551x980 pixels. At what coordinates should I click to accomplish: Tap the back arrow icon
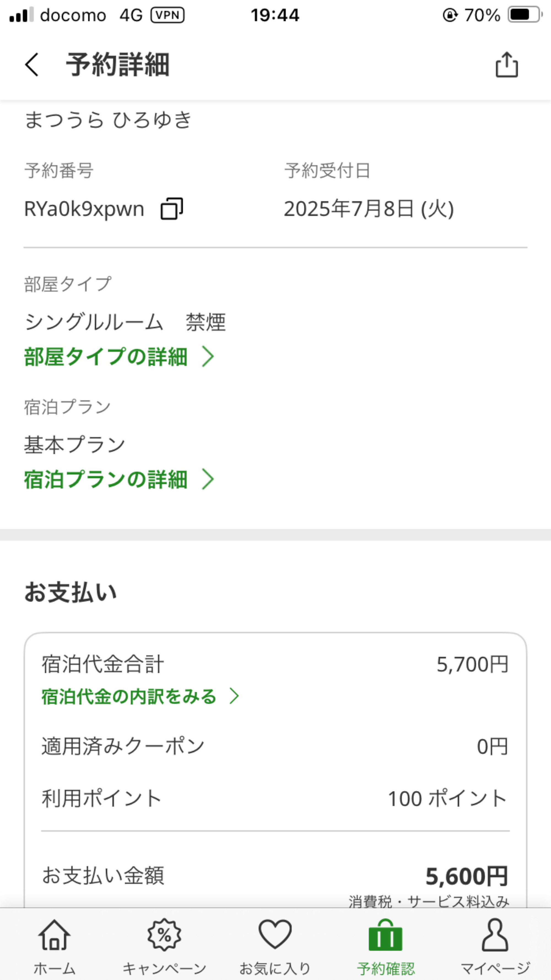click(32, 65)
